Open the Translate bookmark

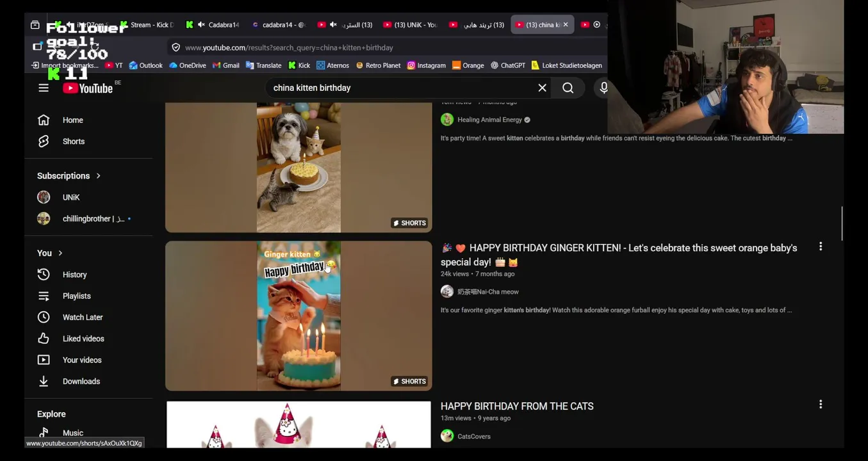263,65
